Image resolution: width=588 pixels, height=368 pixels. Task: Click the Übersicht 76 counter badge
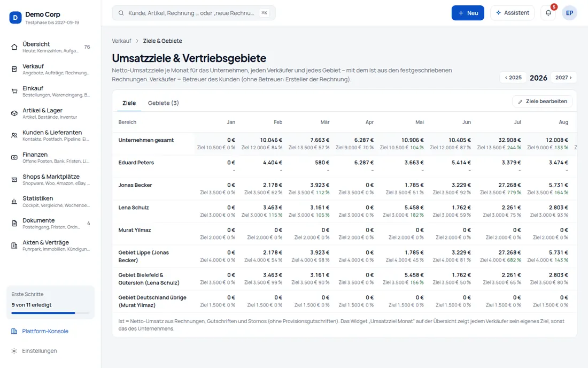point(87,47)
